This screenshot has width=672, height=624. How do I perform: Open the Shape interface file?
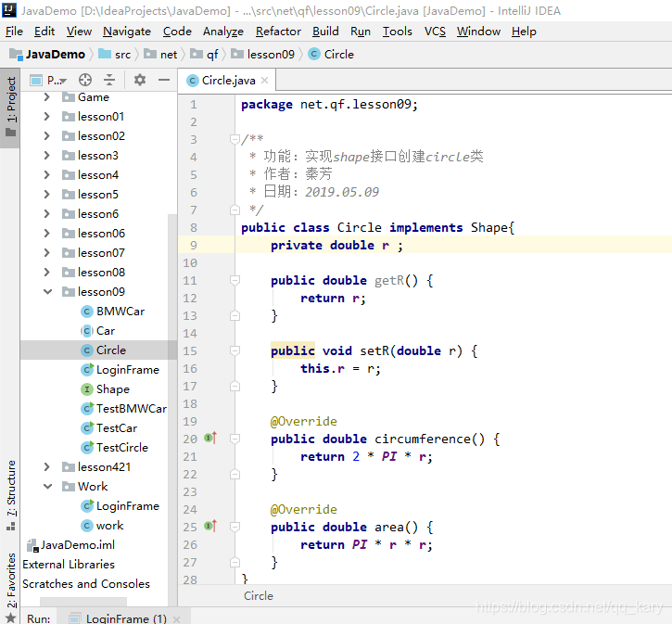point(106,389)
